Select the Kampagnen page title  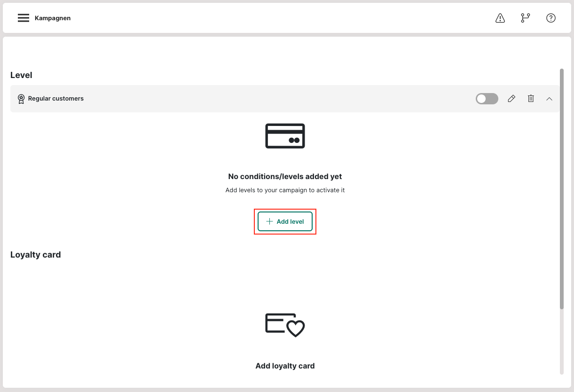(53, 18)
